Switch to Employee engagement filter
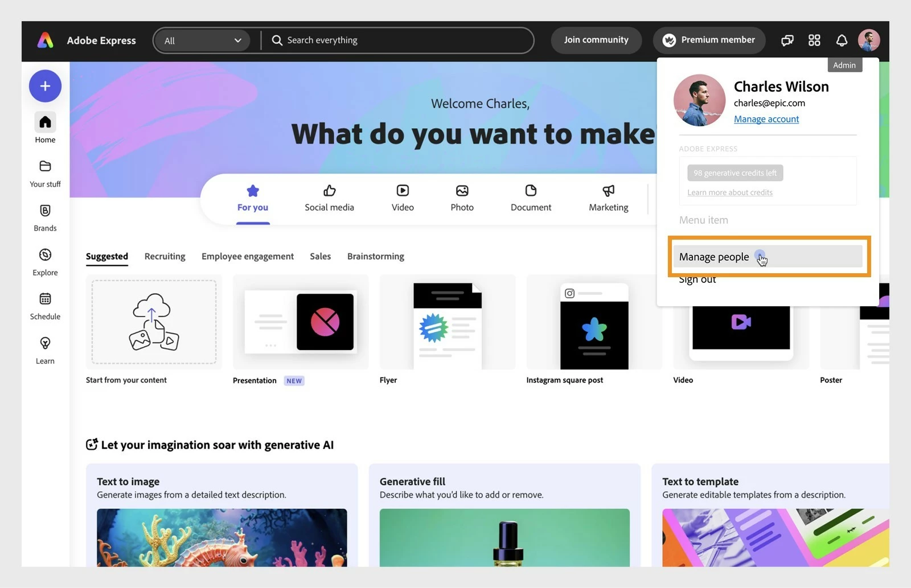 [x=248, y=256]
